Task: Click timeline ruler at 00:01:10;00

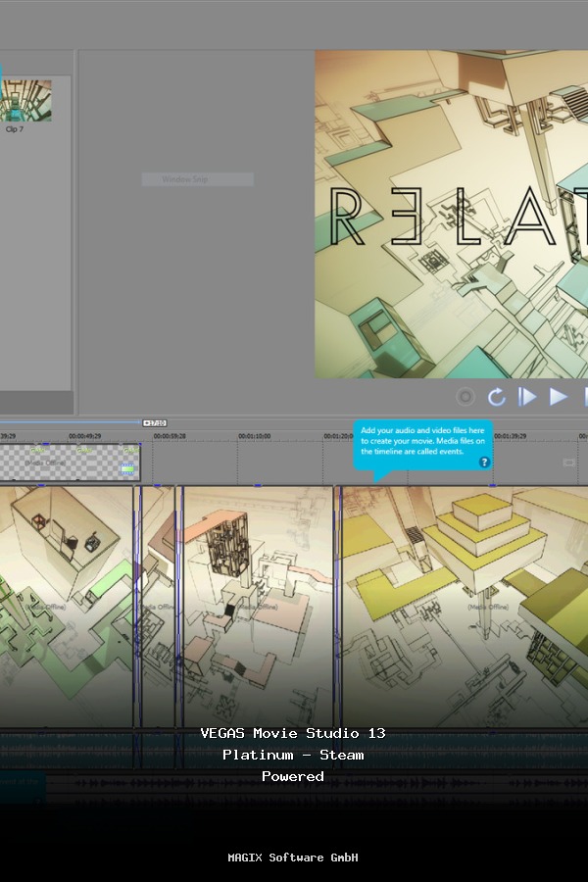Action: (255, 436)
